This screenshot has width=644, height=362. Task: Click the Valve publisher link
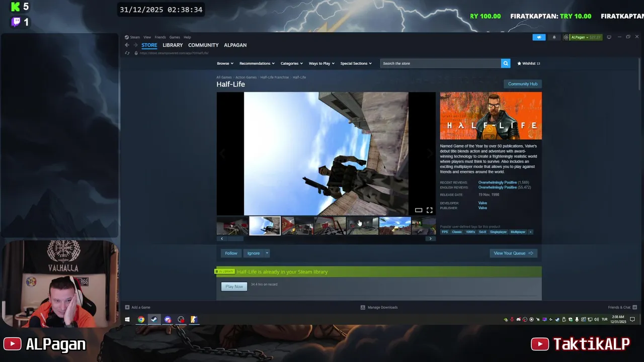pos(482,208)
